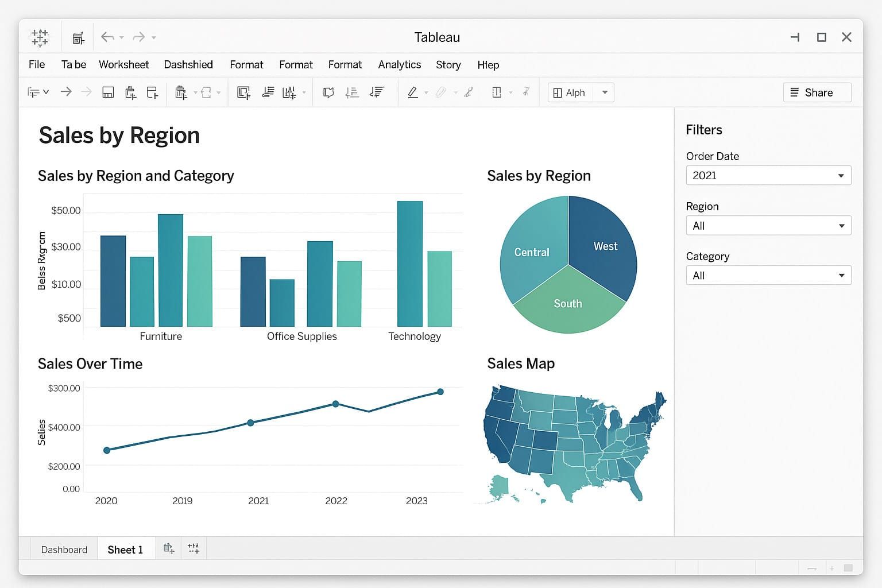This screenshot has height=588, width=882.
Task: Click the Share button
Action: [x=817, y=92]
